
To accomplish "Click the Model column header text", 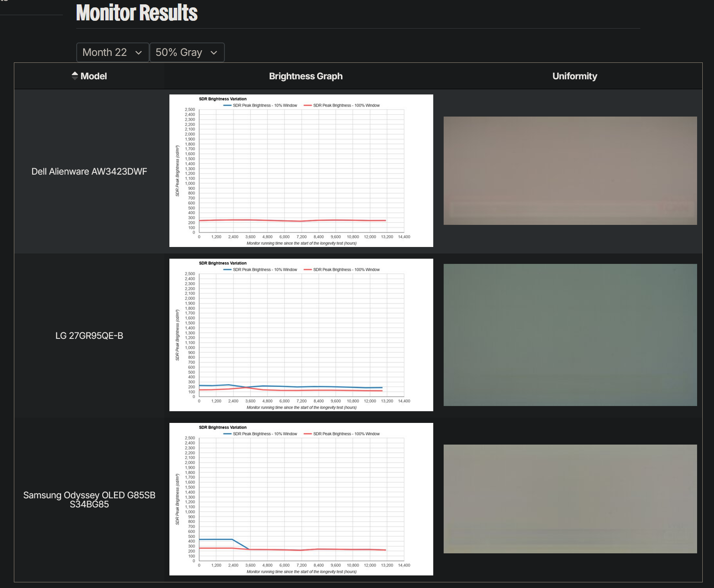I will click(94, 76).
